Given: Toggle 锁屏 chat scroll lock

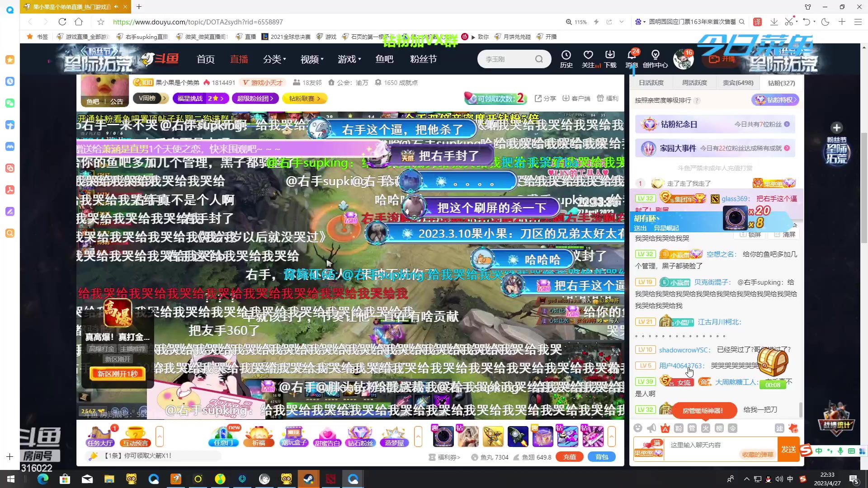Looking at the screenshot, I should pyautogui.click(x=750, y=235).
